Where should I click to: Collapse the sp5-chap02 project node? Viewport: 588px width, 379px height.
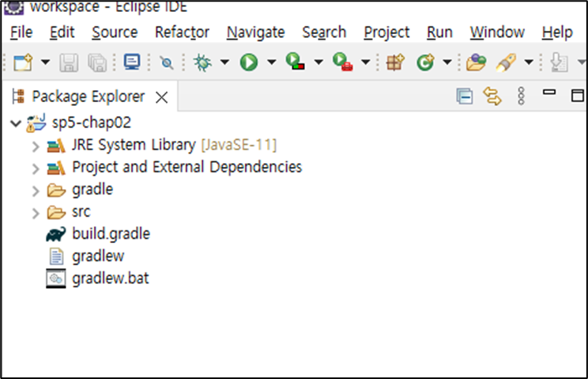point(16,123)
